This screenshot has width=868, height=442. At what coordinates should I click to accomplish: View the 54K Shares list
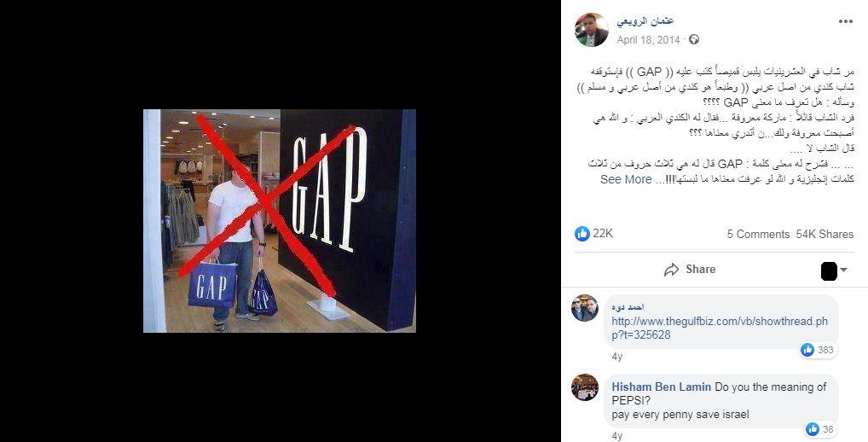pyautogui.click(x=825, y=235)
